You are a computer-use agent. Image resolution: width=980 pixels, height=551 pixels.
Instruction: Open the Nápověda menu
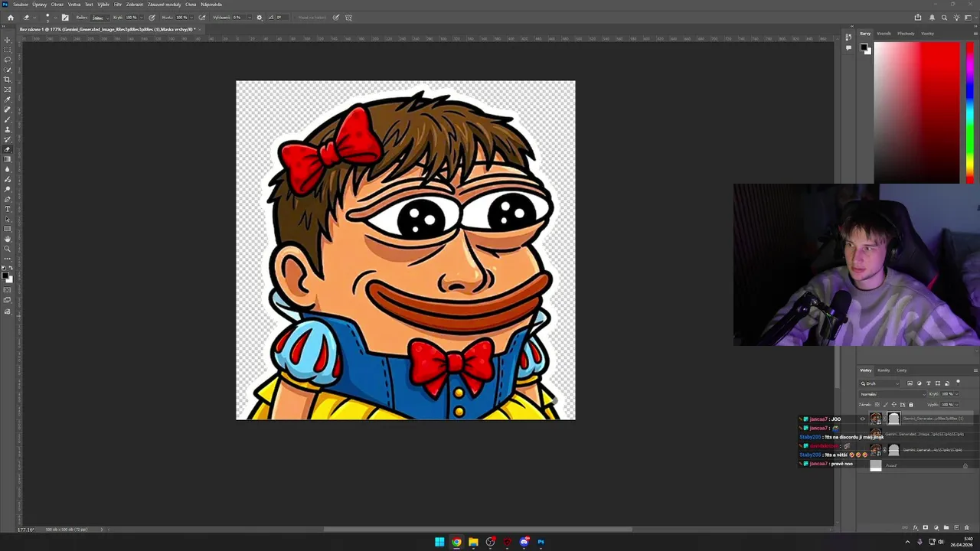click(211, 4)
